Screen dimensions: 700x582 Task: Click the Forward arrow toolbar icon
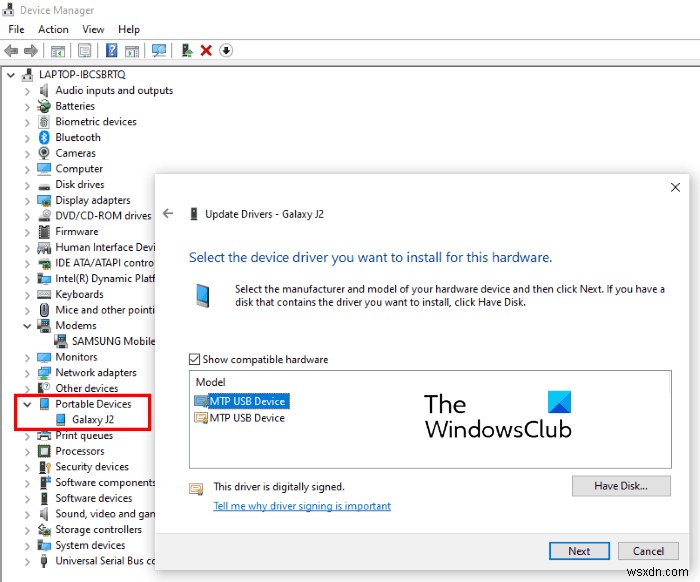tap(31, 50)
